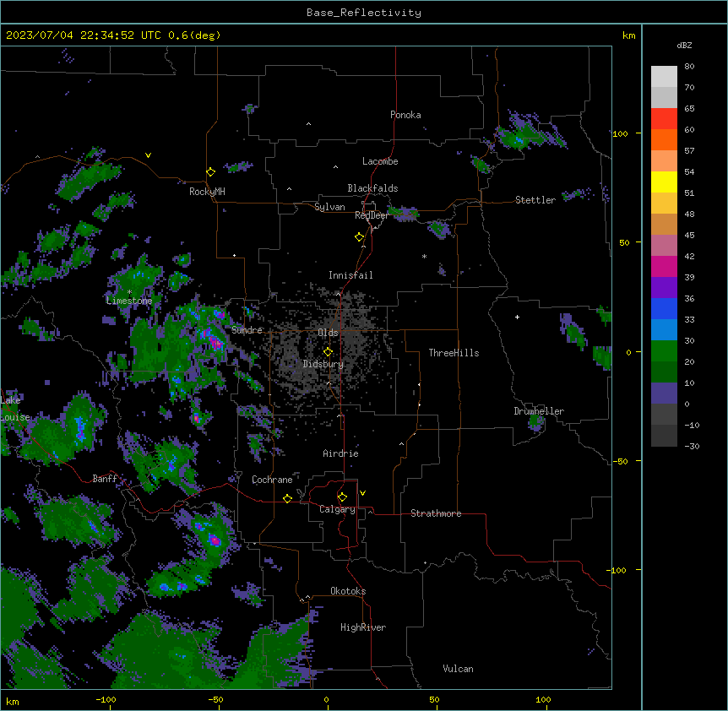This screenshot has height=711, width=728.
Task: Click the HighRiver city label
Action: click(363, 627)
